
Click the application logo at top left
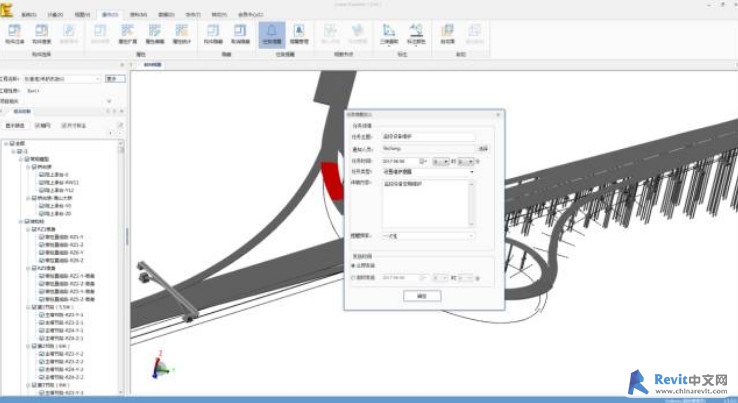(7, 10)
